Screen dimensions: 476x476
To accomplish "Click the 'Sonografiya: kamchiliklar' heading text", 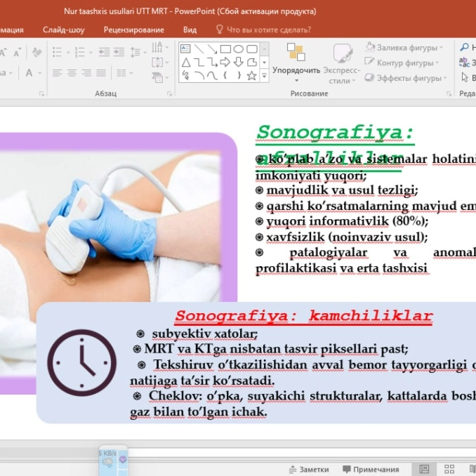I will pyautogui.click(x=303, y=316).
